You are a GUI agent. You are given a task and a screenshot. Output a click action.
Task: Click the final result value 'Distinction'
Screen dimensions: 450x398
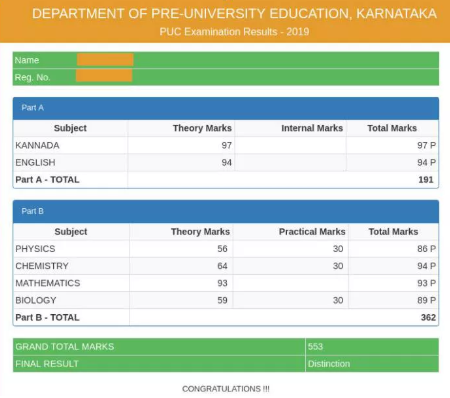329,364
